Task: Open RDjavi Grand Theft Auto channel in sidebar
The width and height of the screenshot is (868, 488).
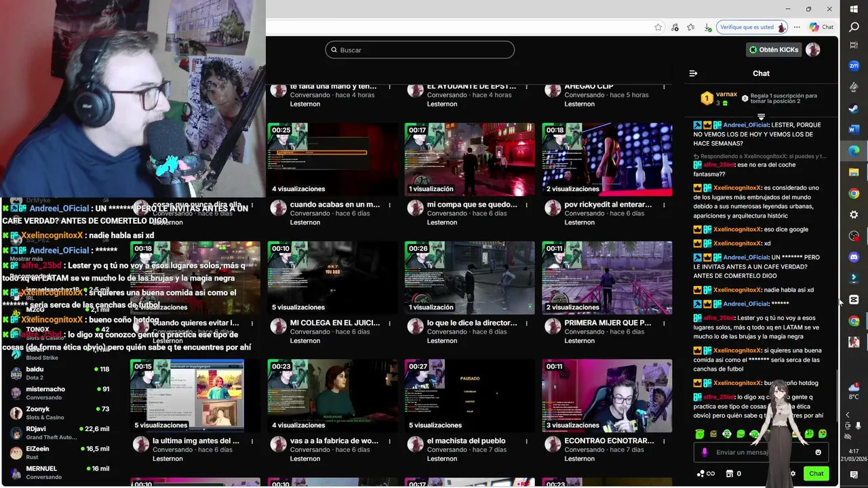Action: (x=60, y=432)
